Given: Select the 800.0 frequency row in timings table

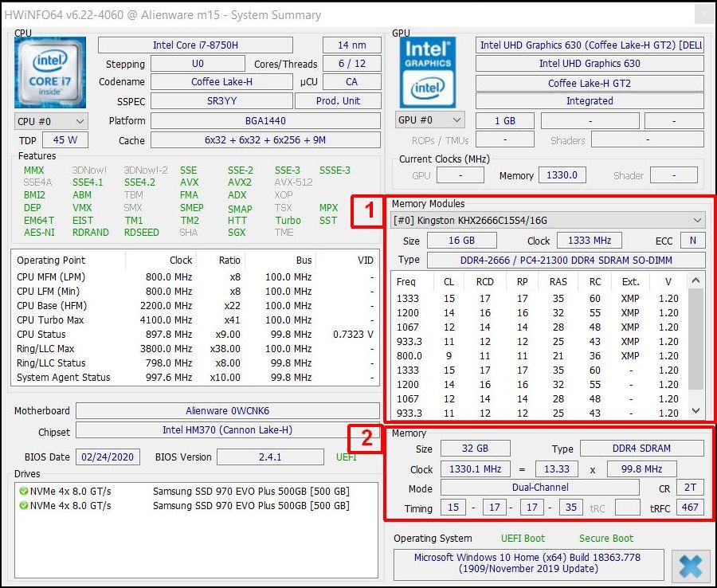Looking at the screenshot, I should [539, 355].
